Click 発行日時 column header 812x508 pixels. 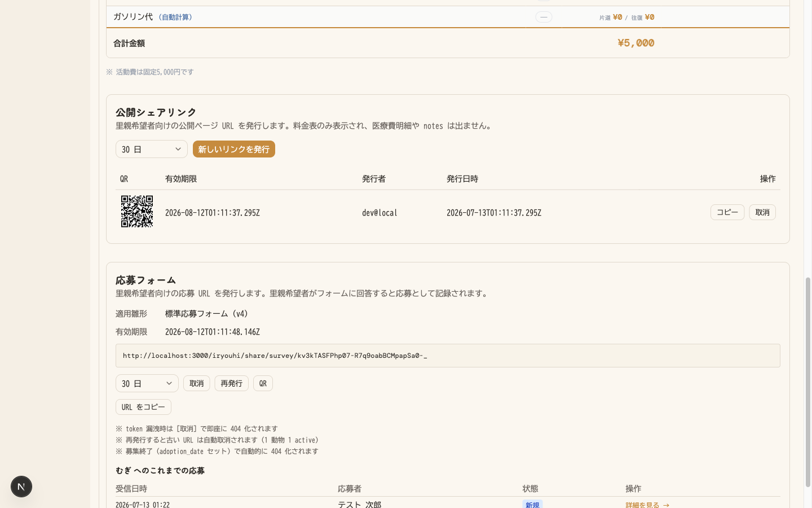click(462, 179)
